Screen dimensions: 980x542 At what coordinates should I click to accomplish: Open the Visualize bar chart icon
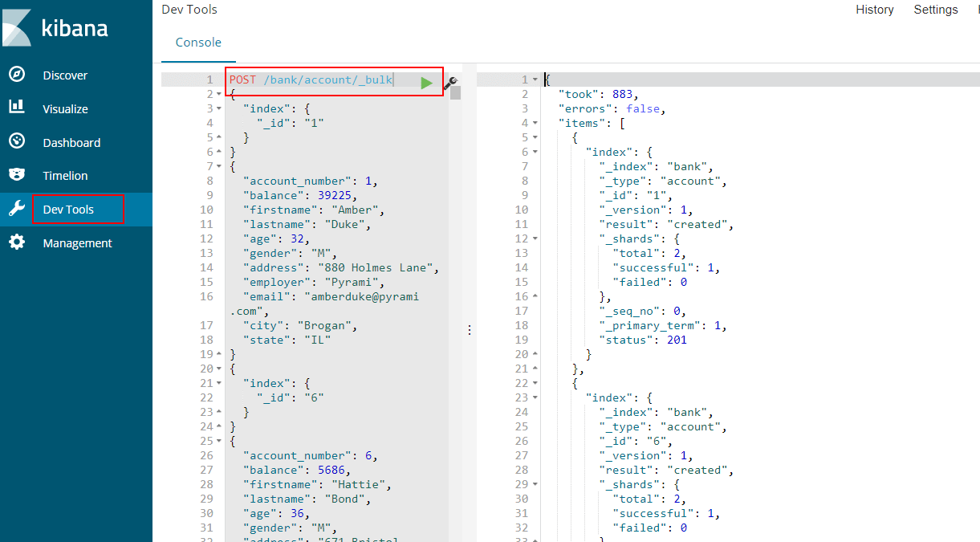click(x=17, y=108)
